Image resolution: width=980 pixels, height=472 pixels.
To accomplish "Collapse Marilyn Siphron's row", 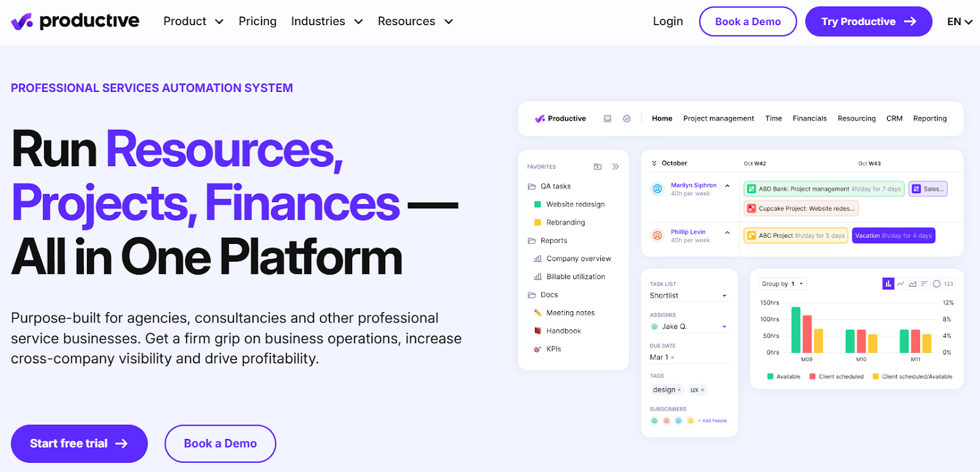I will pyautogui.click(x=728, y=186).
